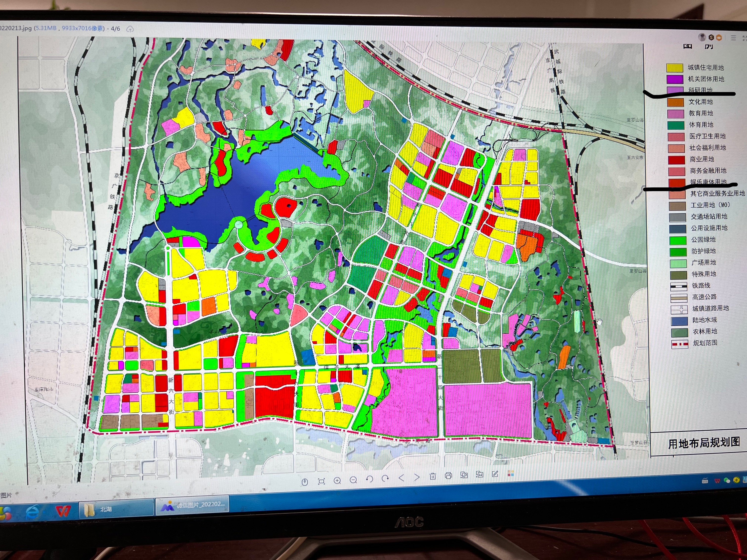747x560 pixels.
Task: Click the mouse scroll mode icon
Action: point(305,482)
